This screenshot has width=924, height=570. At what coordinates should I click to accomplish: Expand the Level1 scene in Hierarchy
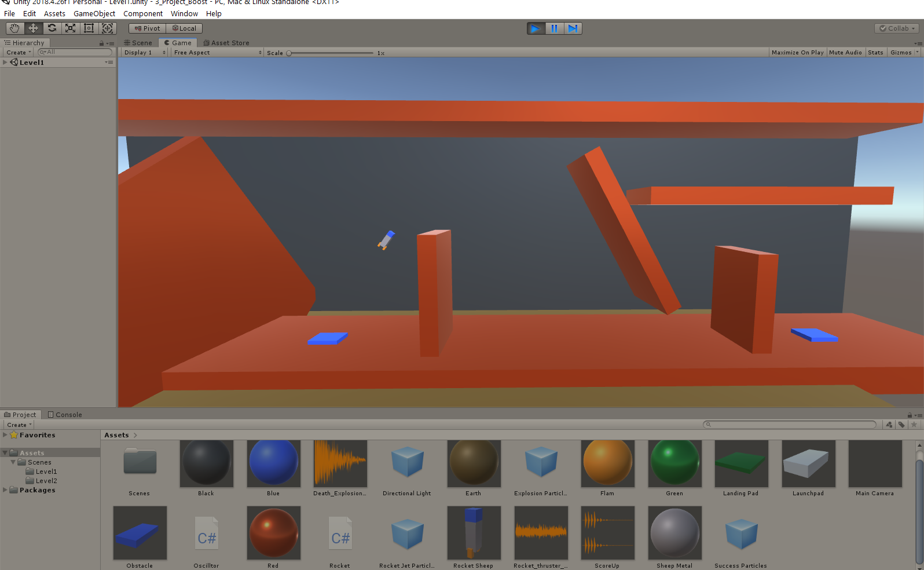coord(5,62)
